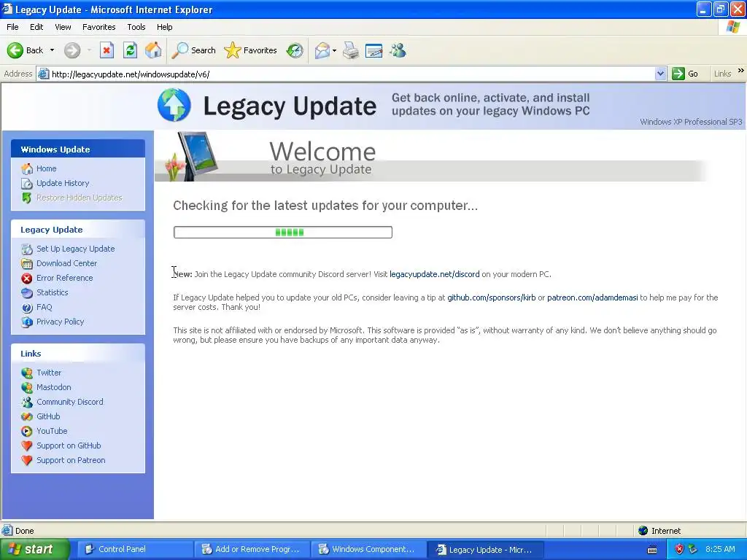This screenshot has width=747, height=560.
Task: Open the History clock icon
Action: [295, 50]
